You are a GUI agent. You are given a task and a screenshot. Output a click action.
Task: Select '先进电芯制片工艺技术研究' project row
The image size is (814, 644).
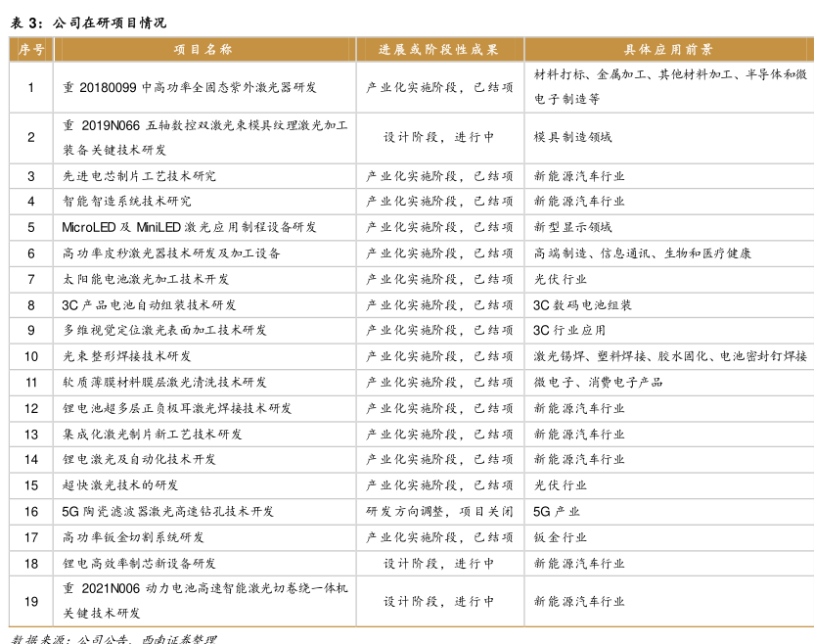(x=139, y=176)
